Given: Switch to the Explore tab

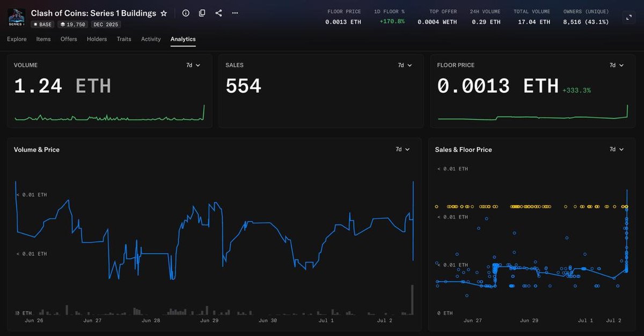Looking at the screenshot, I should click(x=17, y=39).
